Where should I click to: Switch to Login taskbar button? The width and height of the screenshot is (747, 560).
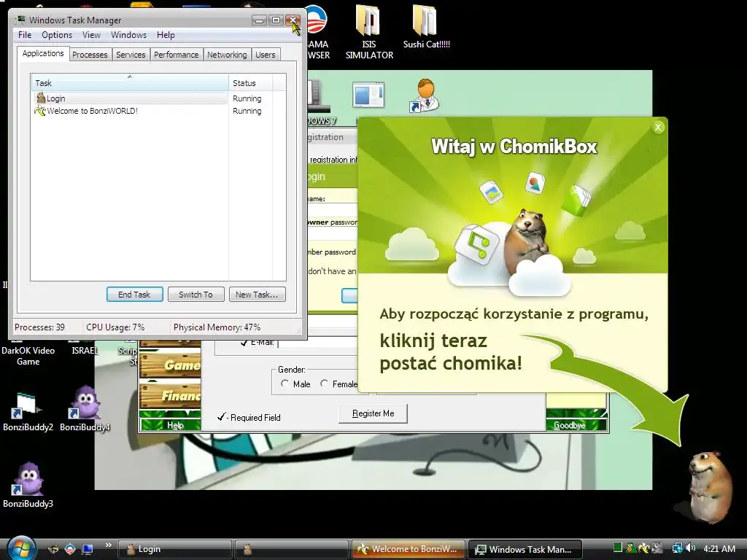(x=174, y=549)
